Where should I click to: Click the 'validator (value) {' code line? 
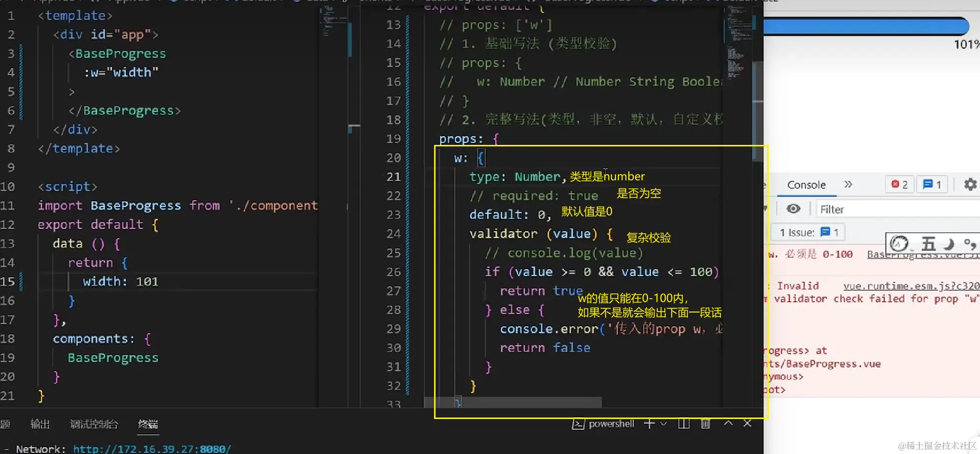point(541,234)
